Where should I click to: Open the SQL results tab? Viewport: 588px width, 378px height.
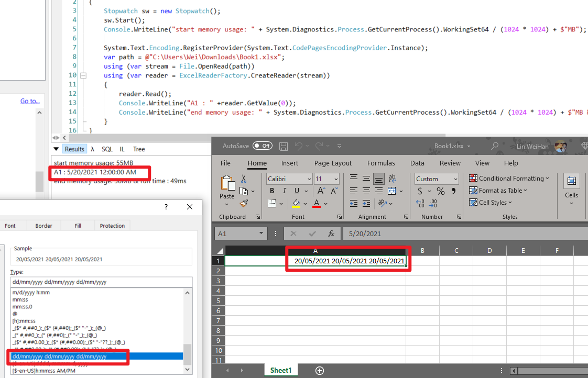[x=107, y=149]
